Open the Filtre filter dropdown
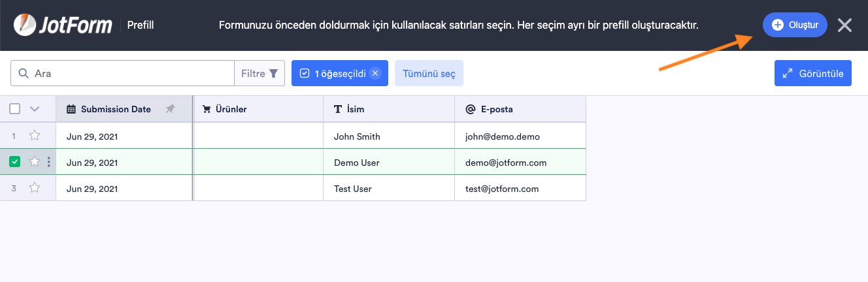The width and height of the screenshot is (868, 282). 259,73
